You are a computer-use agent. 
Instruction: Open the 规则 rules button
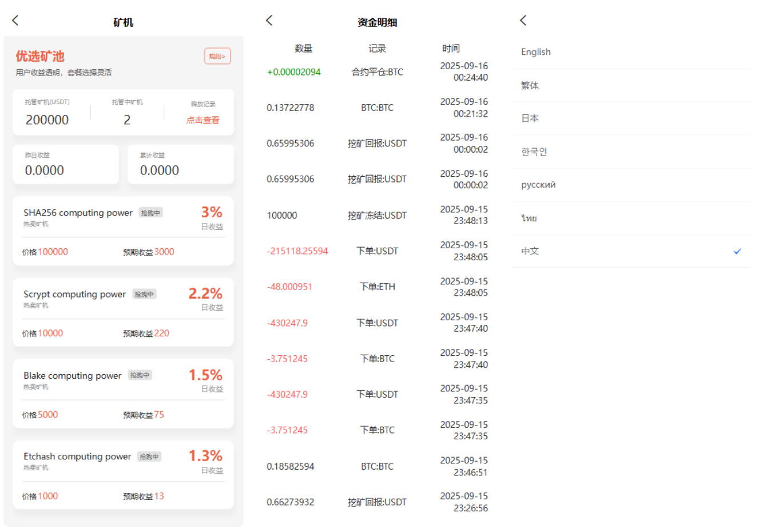(217, 56)
